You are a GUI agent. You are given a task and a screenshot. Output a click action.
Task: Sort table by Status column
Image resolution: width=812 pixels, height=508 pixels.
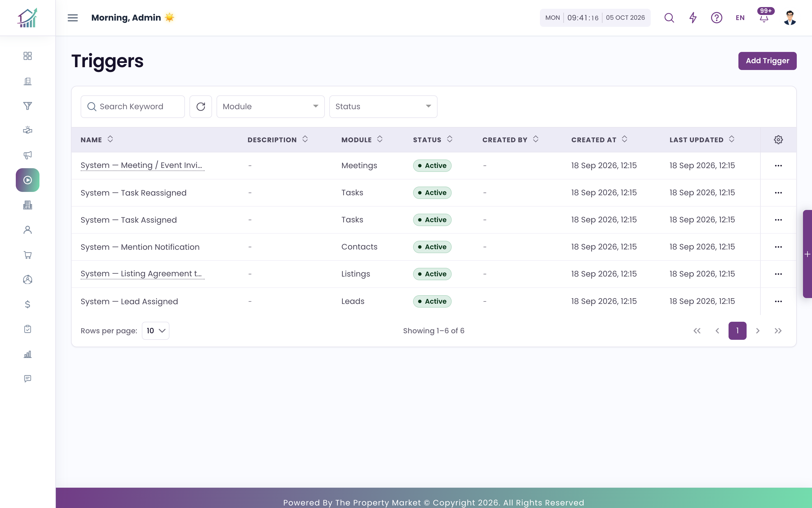click(450, 139)
